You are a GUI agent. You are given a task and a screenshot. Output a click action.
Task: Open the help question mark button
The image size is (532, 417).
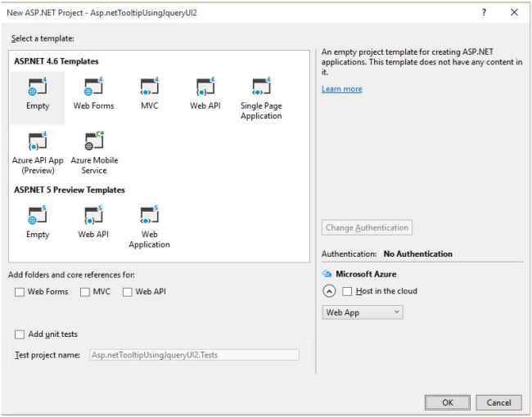(485, 12)
